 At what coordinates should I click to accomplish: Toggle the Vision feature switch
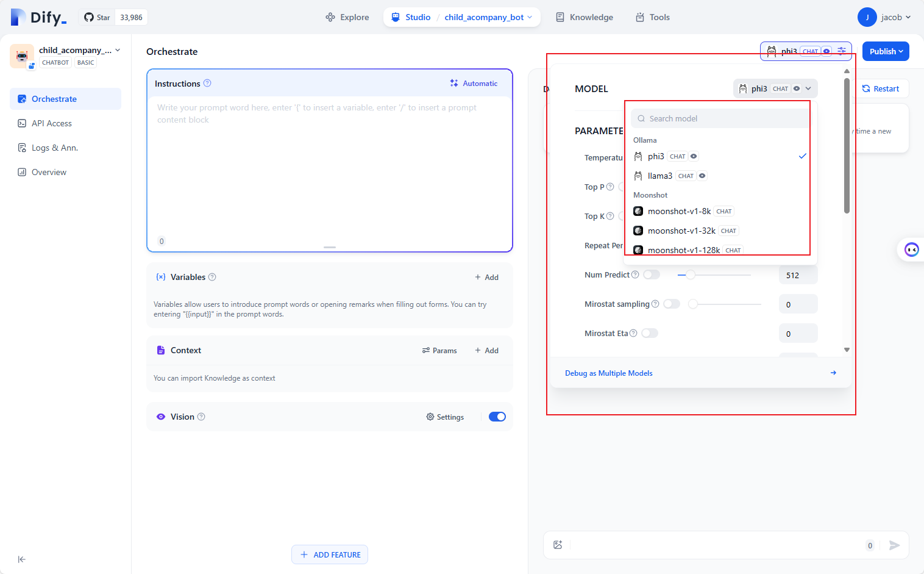click(497, 417)
